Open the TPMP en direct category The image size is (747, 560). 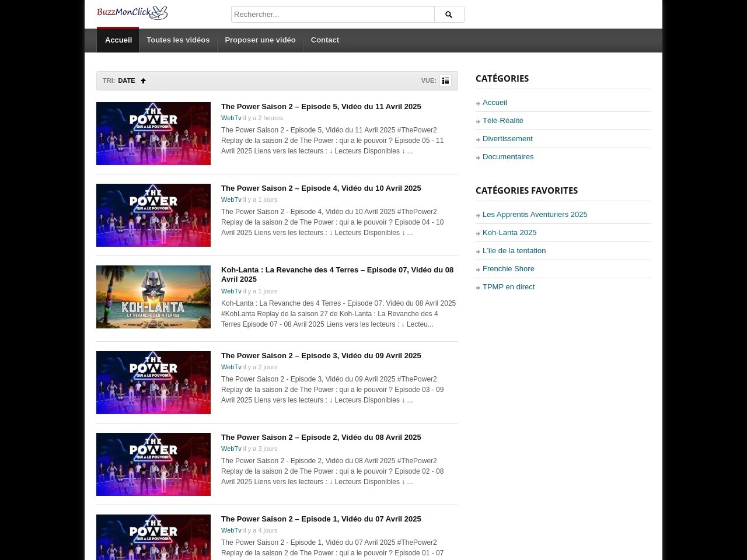click(509, 287)
